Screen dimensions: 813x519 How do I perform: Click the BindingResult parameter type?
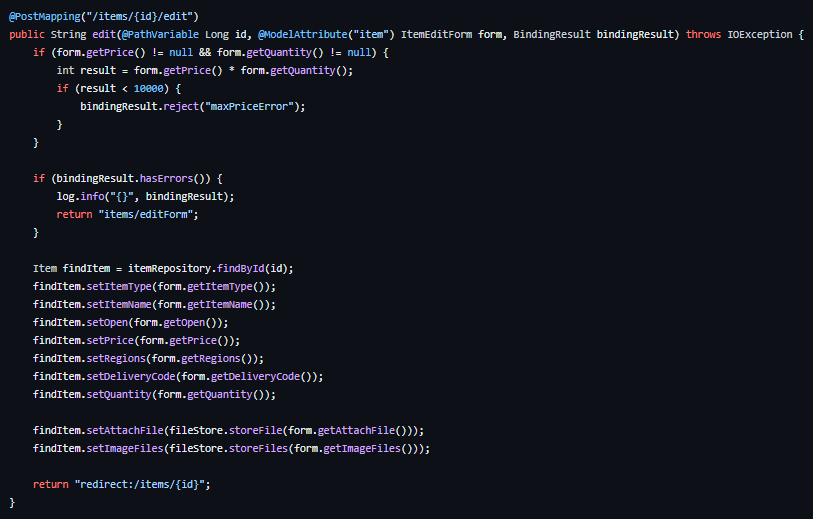552,34
